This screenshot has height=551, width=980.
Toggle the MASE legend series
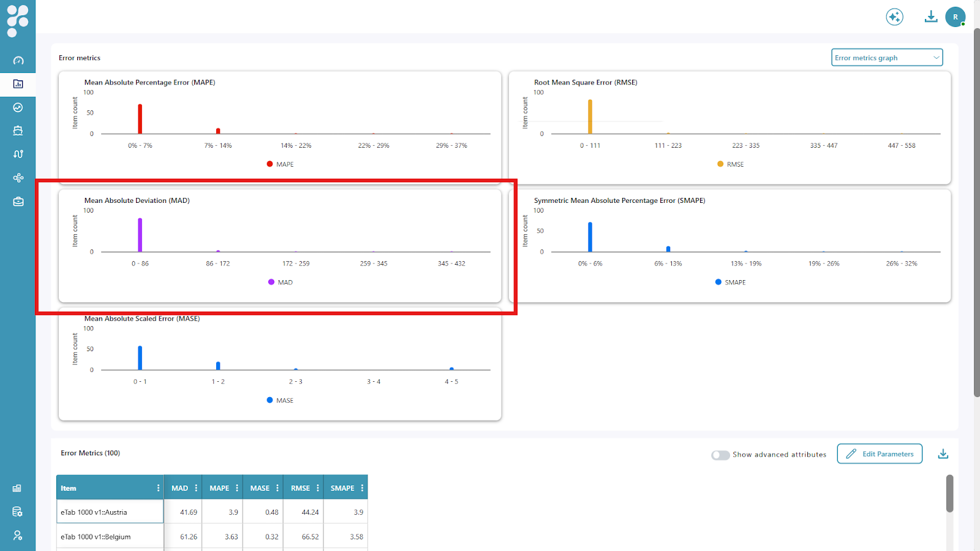point(280,400)
